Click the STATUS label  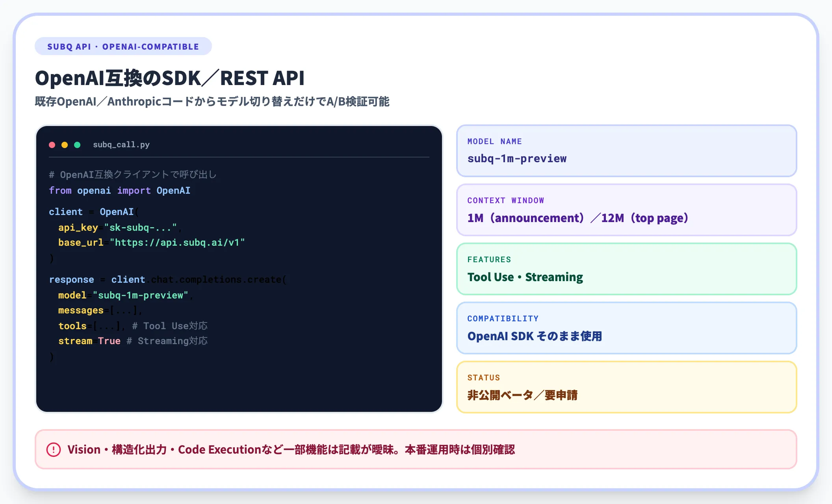[484, 378]
